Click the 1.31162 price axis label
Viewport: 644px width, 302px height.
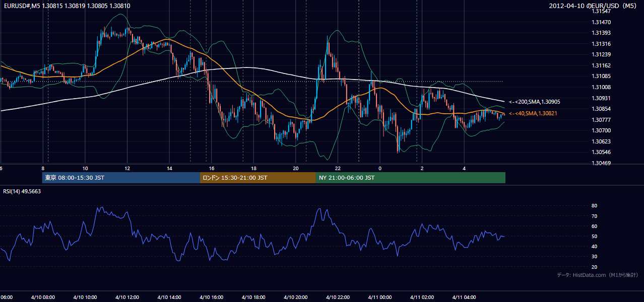(x=601, y=65)
